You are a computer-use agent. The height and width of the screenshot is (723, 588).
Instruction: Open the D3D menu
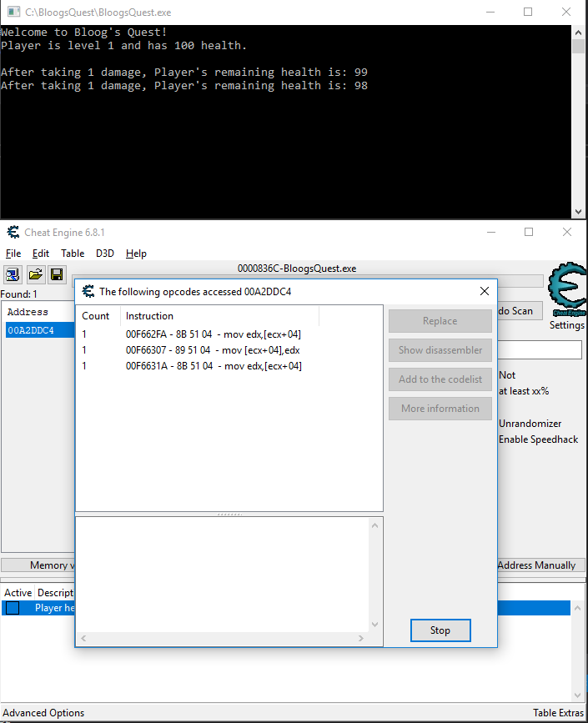(x=105, y=254)
